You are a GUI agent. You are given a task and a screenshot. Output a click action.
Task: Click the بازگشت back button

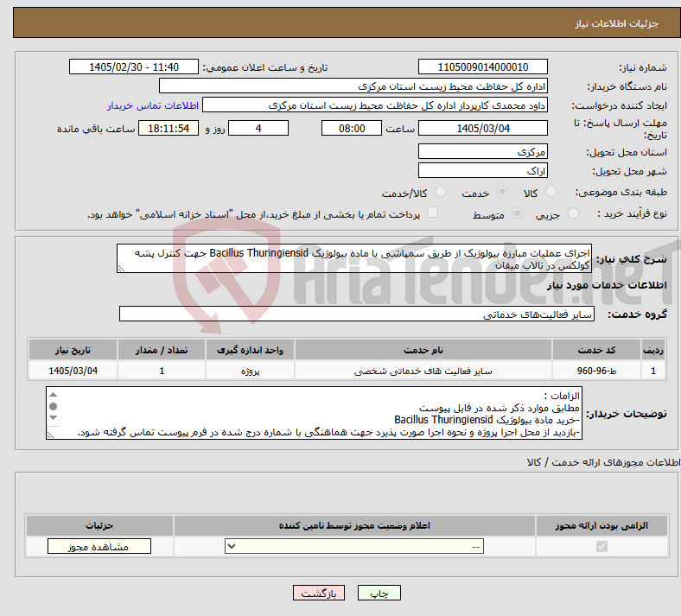[319, 593]
